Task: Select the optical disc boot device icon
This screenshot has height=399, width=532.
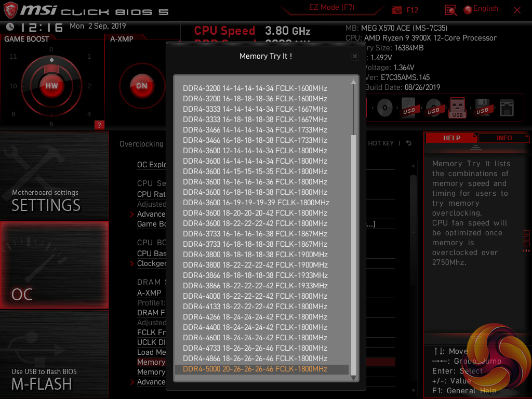Action: point(385,108)
